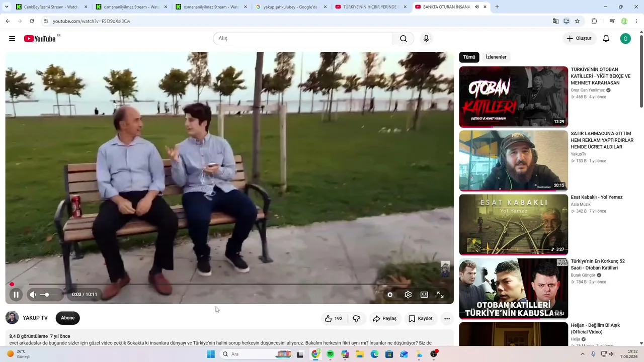Open the media controls icon in toolbar
644x362 pixels.
click(612, 21)
